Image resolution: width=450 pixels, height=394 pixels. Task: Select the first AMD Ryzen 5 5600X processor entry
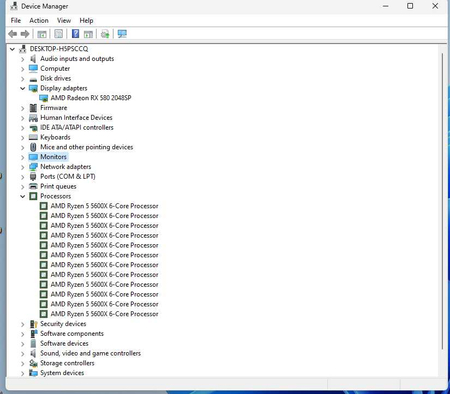coord(104,206)
